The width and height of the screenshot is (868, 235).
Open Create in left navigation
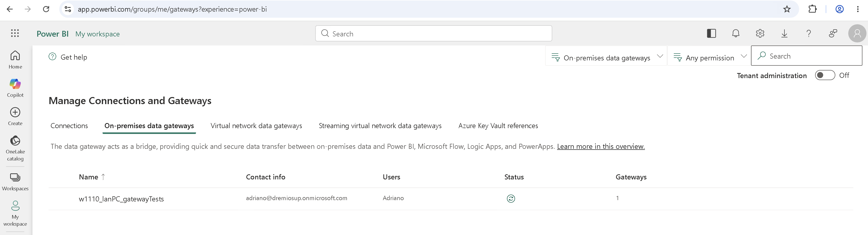point(15,117)
